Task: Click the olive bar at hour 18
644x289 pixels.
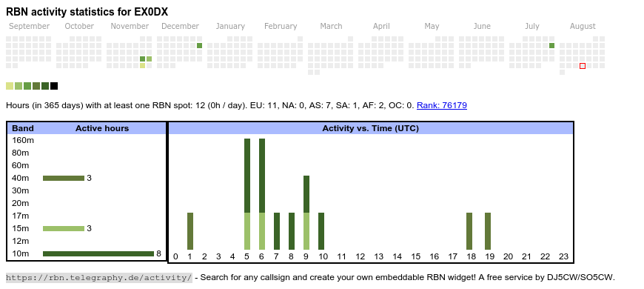Action: (x=469, y=231)
